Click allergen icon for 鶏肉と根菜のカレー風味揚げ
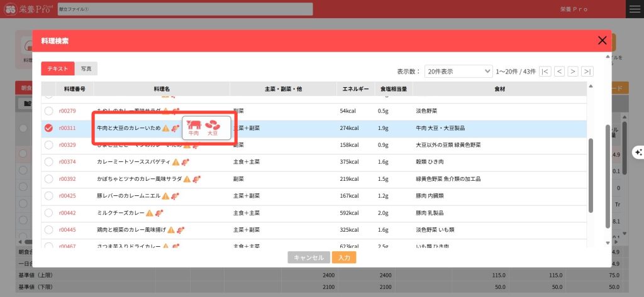 point(180,230)
